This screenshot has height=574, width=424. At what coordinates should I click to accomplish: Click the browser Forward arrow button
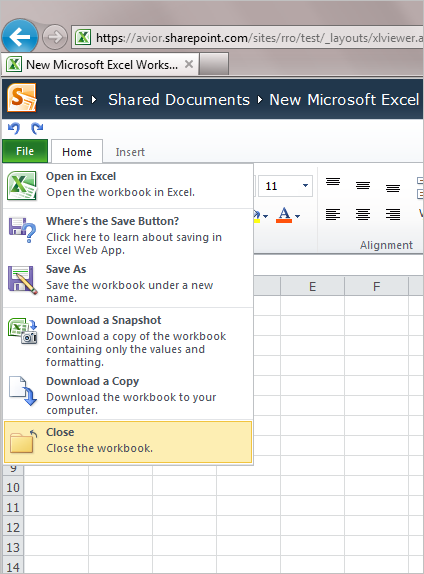(55, 37)
